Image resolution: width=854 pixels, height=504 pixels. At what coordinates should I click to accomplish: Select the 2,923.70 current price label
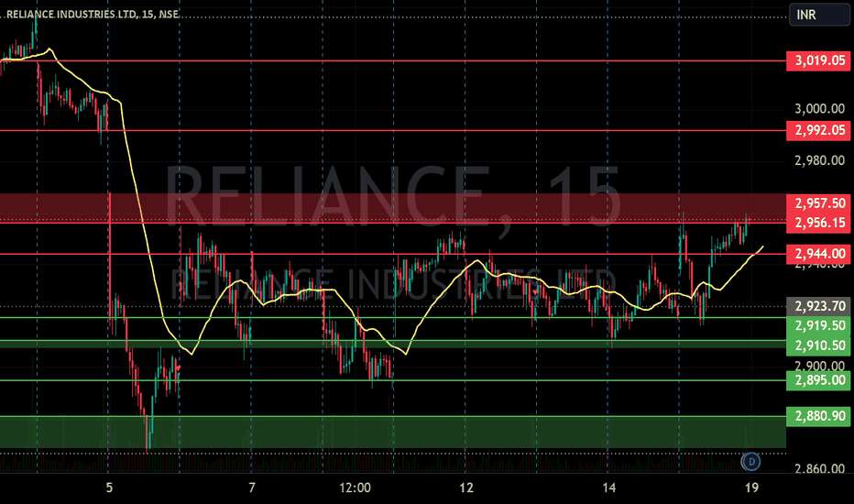point(818,306)
